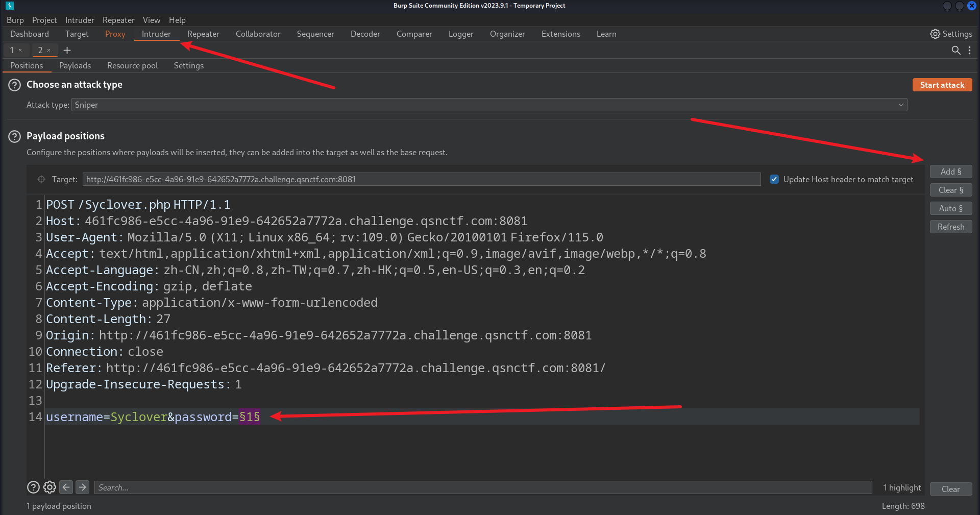Switch to the Positions sub-tab
Screen dimensions: 980x515
tap(27, 65)
